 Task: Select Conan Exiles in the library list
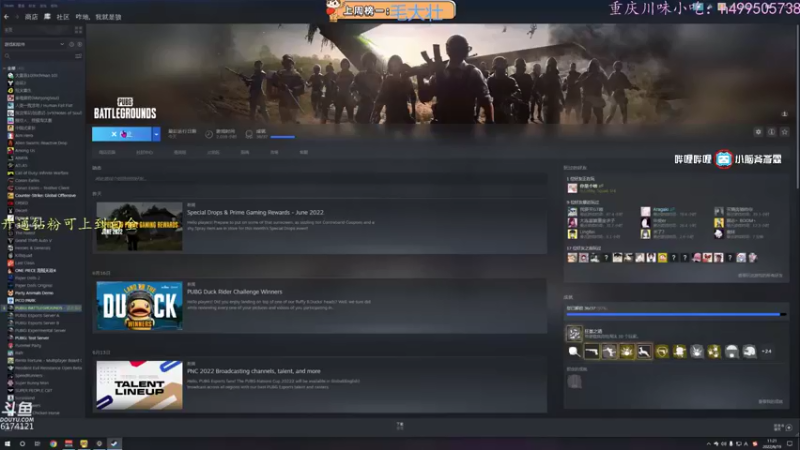click(27, 180)
